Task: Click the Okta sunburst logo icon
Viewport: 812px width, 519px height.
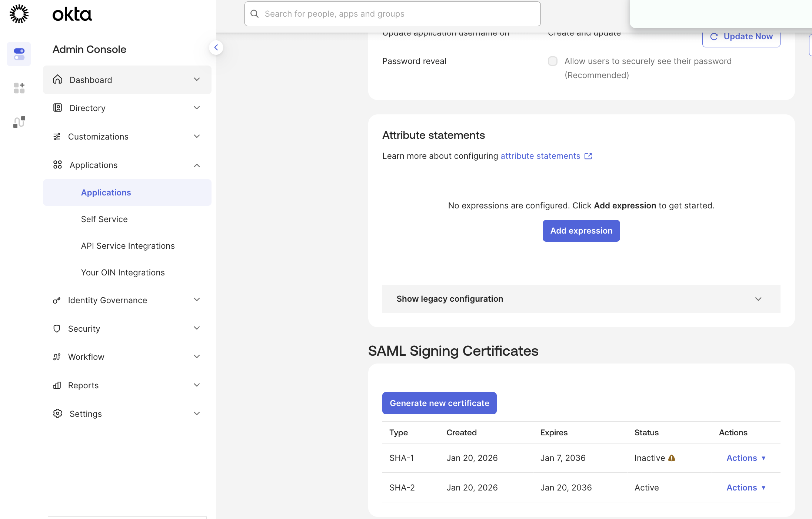Action: [19, 14]
